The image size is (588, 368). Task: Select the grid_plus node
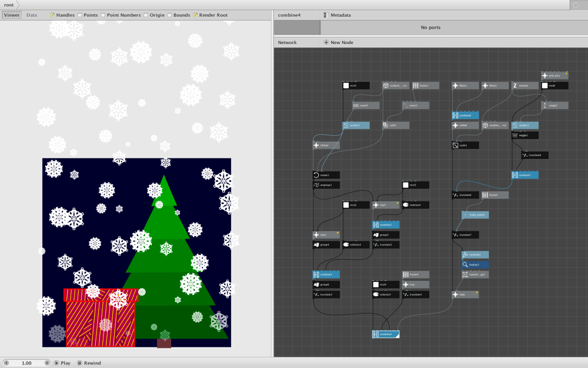(x=554, y=75)
